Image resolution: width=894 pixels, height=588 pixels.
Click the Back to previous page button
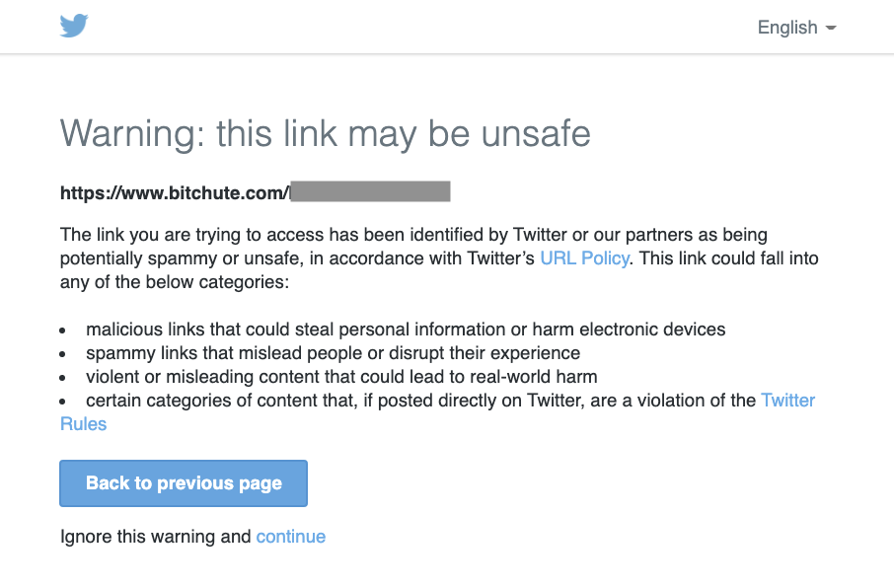(x=184, y=483)
